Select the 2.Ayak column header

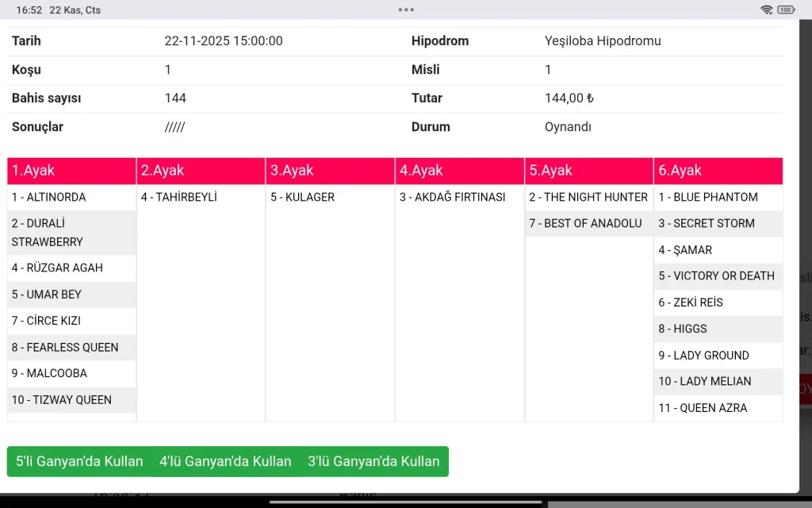coord(201,171)
